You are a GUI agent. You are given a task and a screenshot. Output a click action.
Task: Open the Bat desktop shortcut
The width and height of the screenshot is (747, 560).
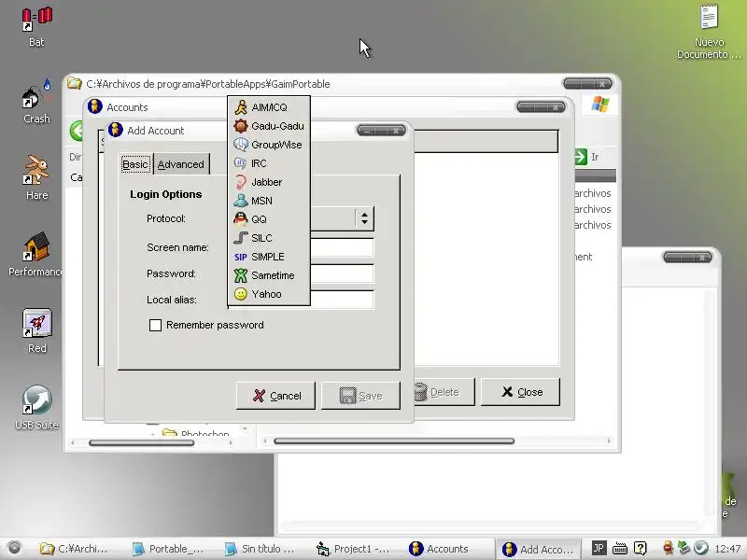[x=36, y=27]
